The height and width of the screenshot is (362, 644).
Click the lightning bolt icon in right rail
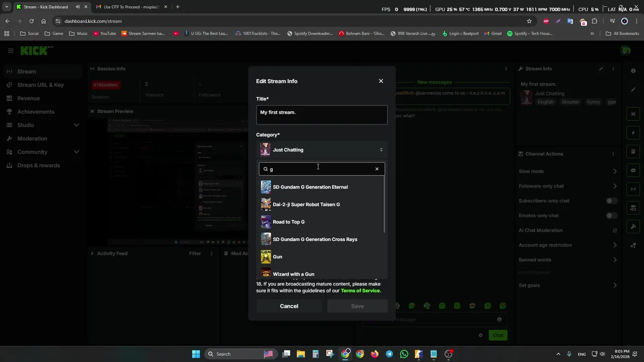(x=633, y=133)
